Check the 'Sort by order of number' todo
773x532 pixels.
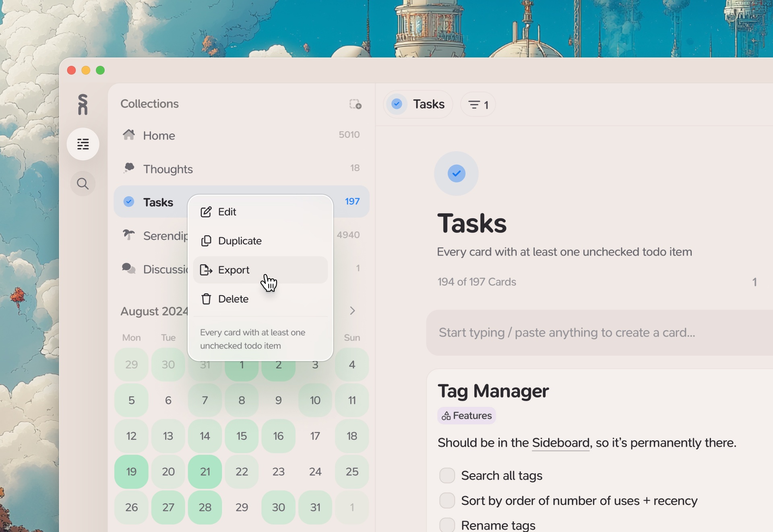(447, 501)
